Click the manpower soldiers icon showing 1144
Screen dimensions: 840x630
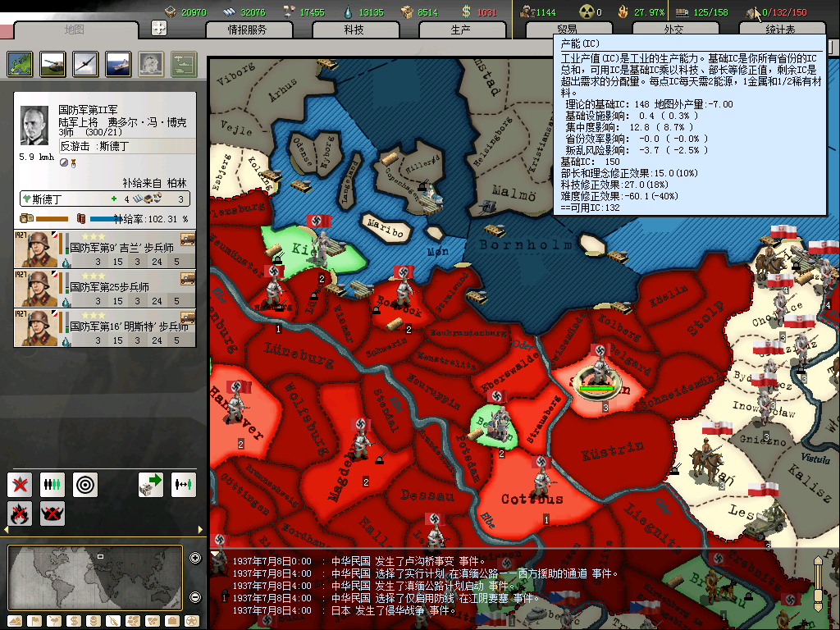coord(528,11)
